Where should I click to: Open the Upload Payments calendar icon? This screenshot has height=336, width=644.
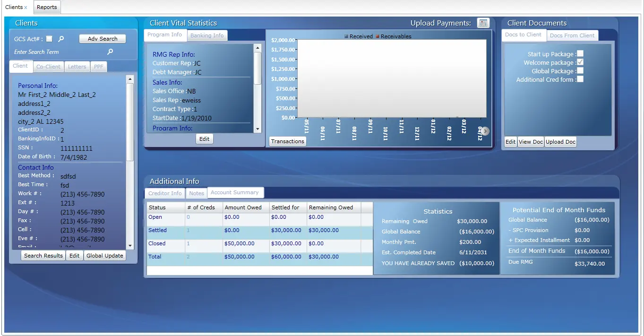(x=483, y=23)
